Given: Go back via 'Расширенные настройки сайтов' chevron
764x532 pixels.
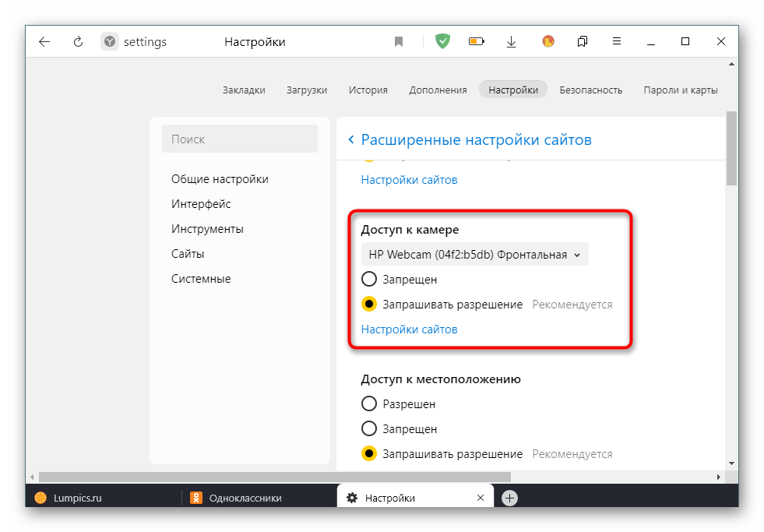Looking at the screenshot, I should tap(351, 140).
